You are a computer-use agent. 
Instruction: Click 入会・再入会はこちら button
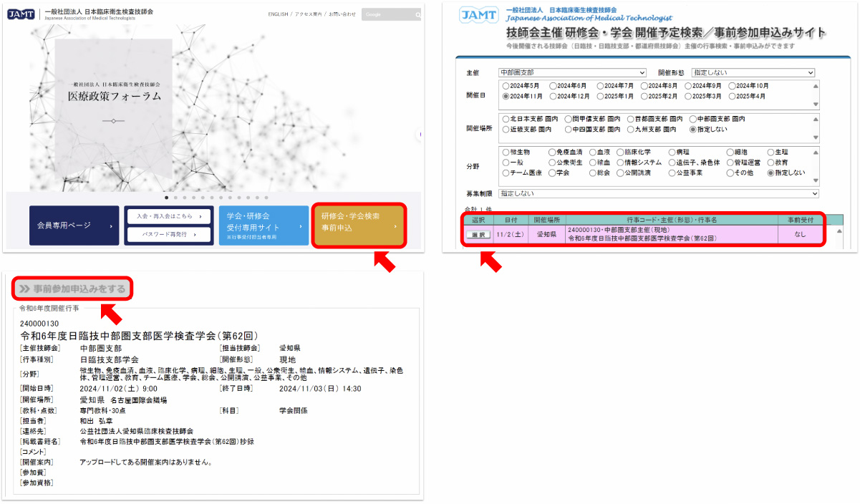click(169, 215)
